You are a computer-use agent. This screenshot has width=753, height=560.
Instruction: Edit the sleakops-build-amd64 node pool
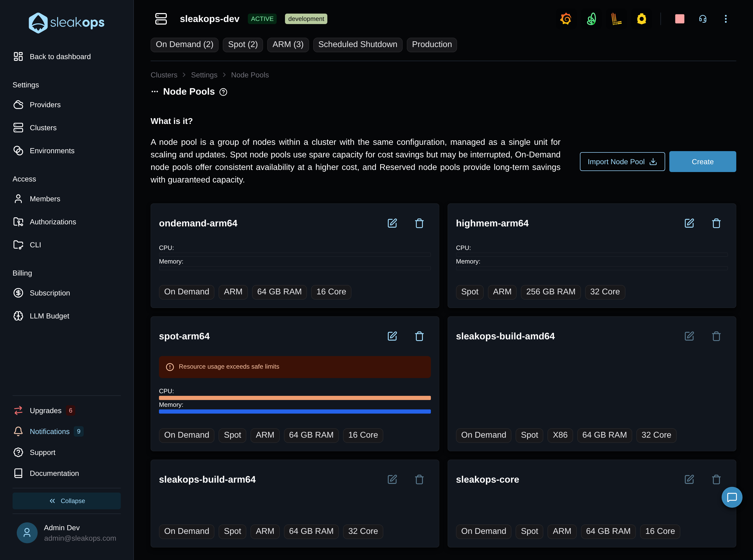pyautogui.click(x=689, y=336)
